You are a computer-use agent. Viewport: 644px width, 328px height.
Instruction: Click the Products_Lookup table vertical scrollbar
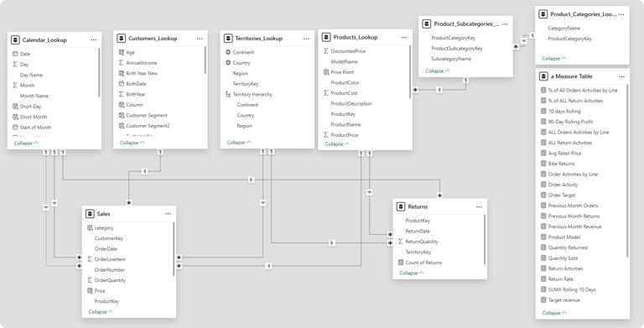click(x=410, y=72)
